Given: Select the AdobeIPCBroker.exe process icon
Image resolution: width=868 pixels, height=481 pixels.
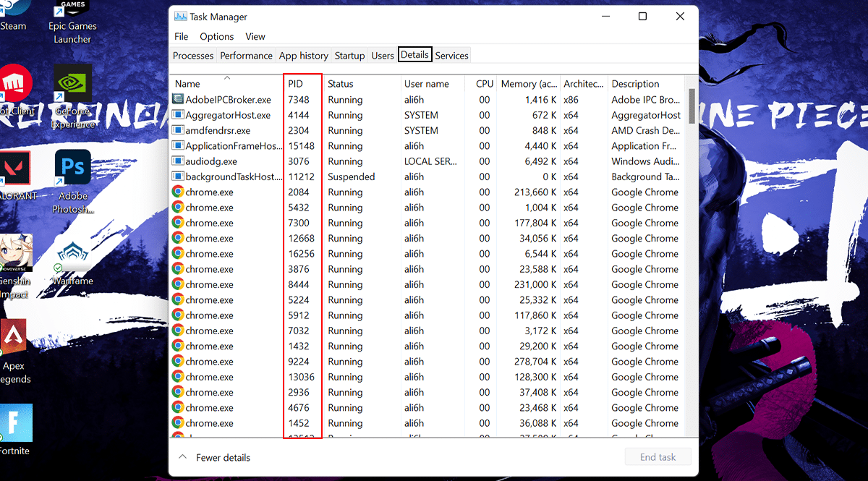Looking at the screenshot, I should (178, 100).
